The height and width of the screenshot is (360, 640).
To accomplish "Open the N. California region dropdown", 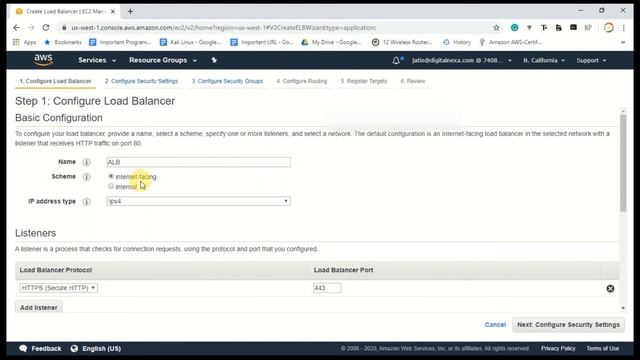I will (x=544, y=60).
